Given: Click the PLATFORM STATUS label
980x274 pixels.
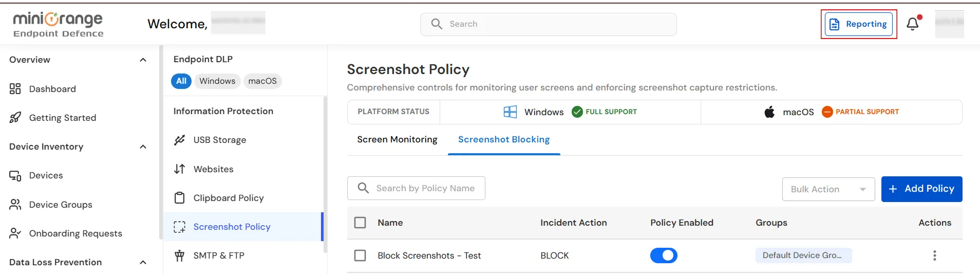Looking at the screenshot, I should [x=393, y=112].
